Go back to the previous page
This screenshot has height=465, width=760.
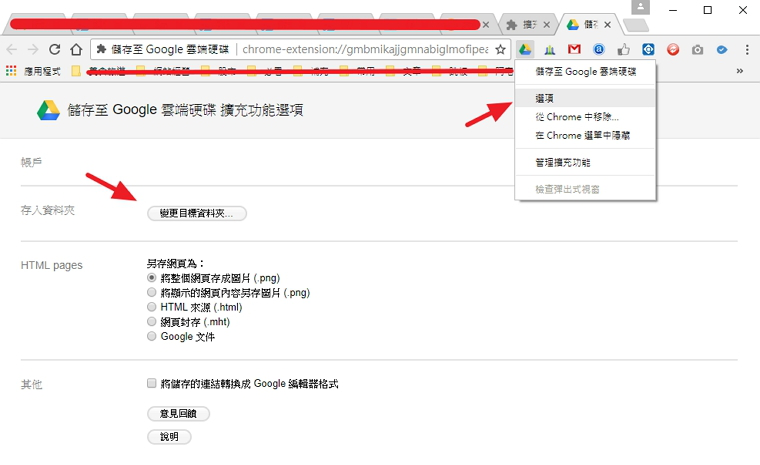[x=12, y=49]
